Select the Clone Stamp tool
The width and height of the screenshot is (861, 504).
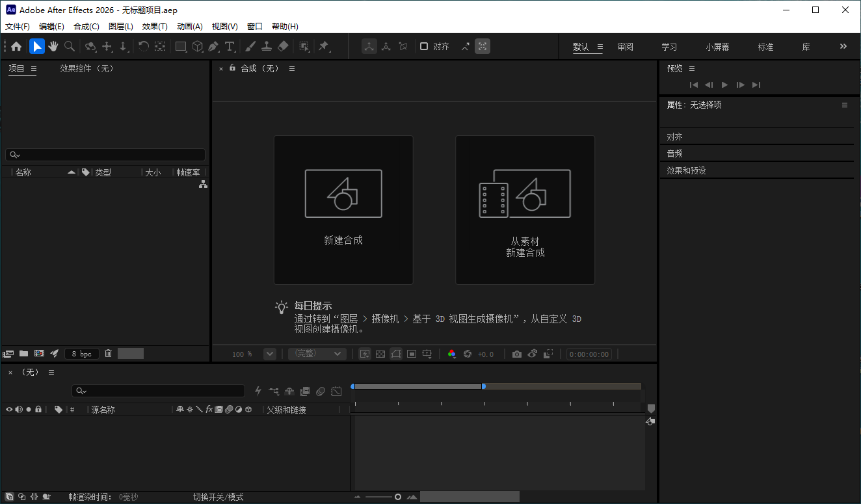click(267, 46)
